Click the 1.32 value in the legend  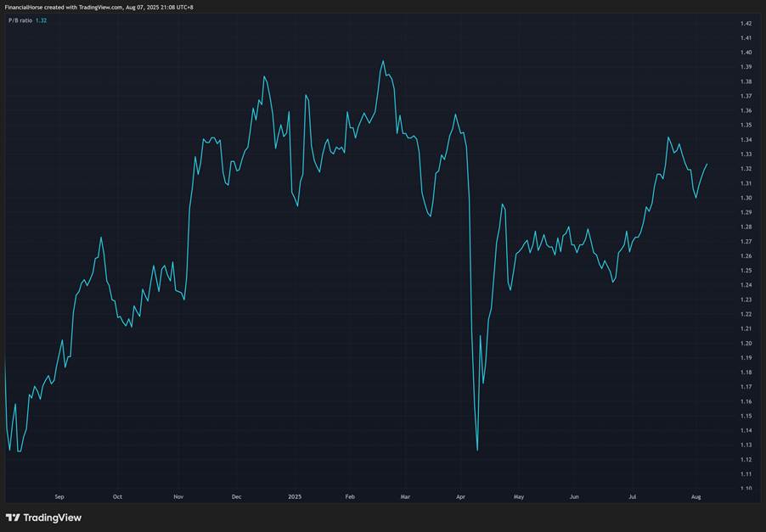pos(42,20)
